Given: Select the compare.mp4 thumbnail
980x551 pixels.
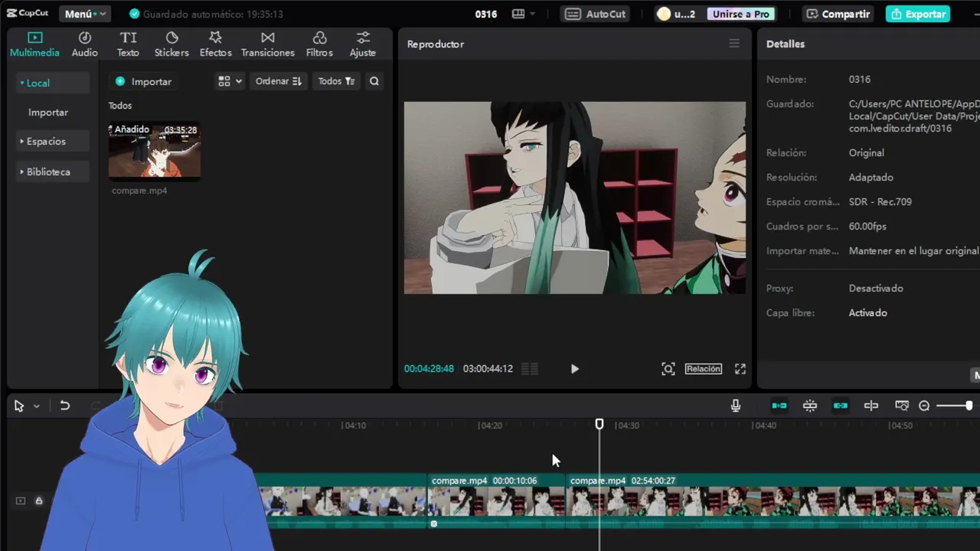Looking at the screenshot, I should pyautogui.click(x=155, y=152).
